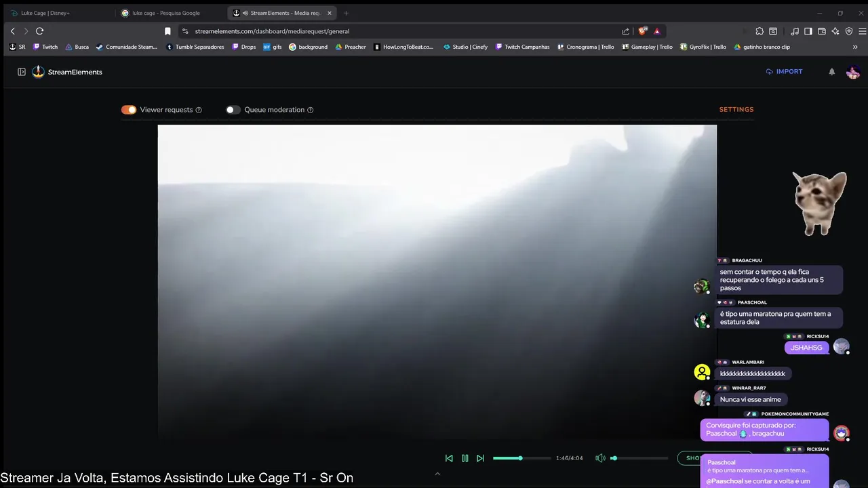Click the StreamElements logo

point(67,72)
